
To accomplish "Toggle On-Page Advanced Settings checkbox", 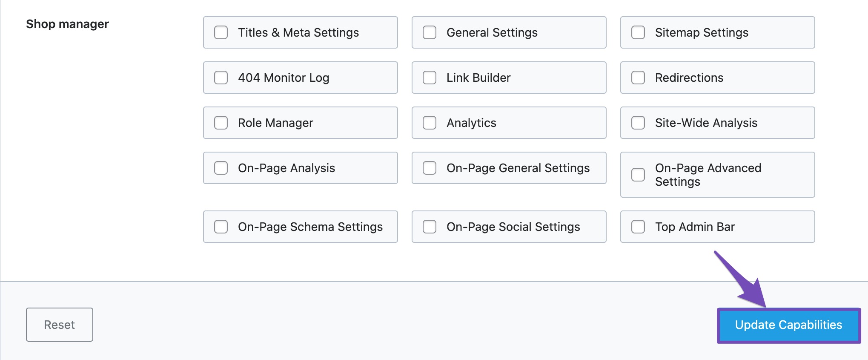I will pyautogui.click(x=638, y=175).
